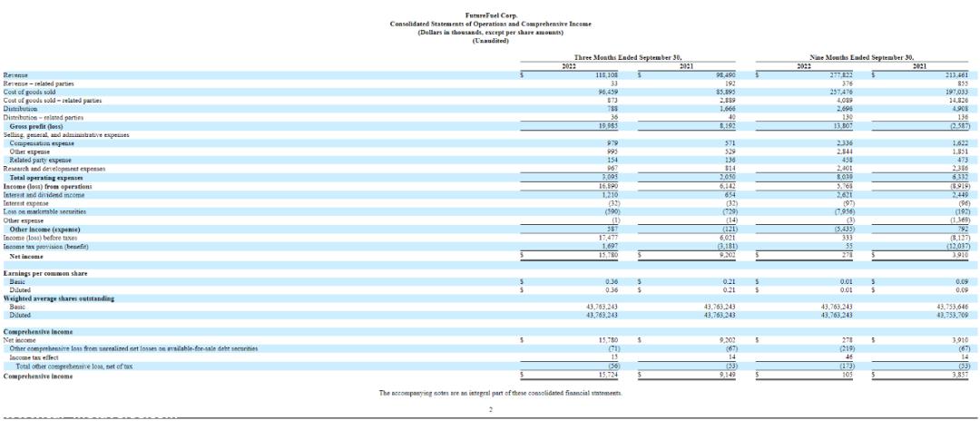Click the 'FutureFuel Corp.' title text

click(491, 15)
